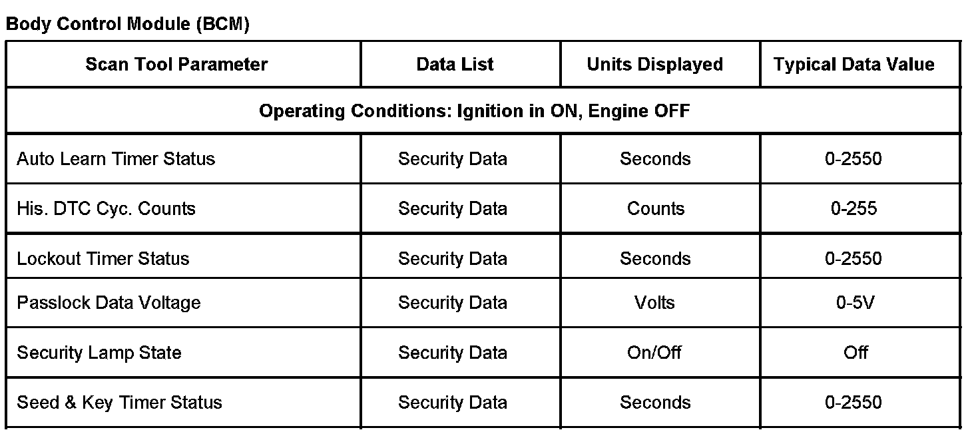This screenshot has height=438, width=980.
Task: Select the His. DTC Cyc. Counts cell
Action: point(106,208)
